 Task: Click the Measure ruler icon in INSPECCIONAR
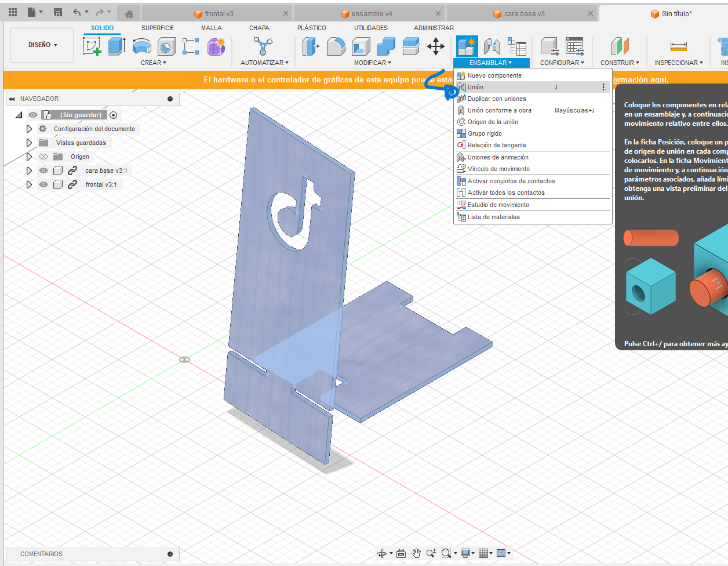(x=678, y=46)
